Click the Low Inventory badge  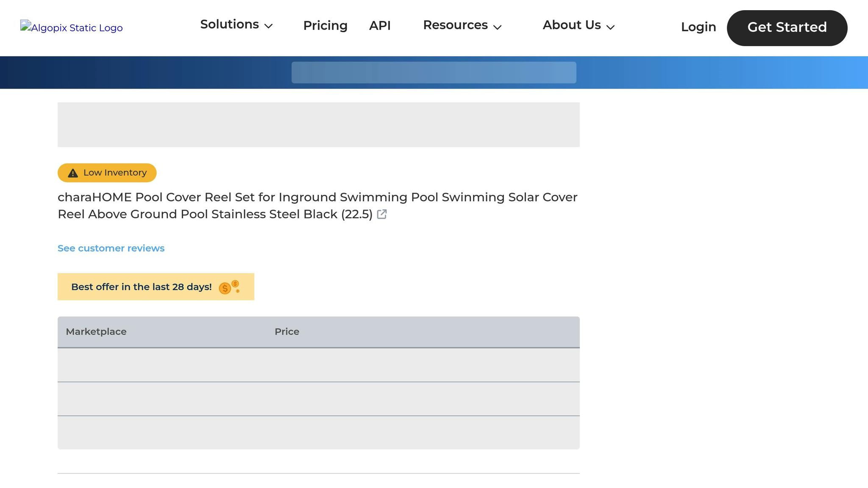(106, 173)
